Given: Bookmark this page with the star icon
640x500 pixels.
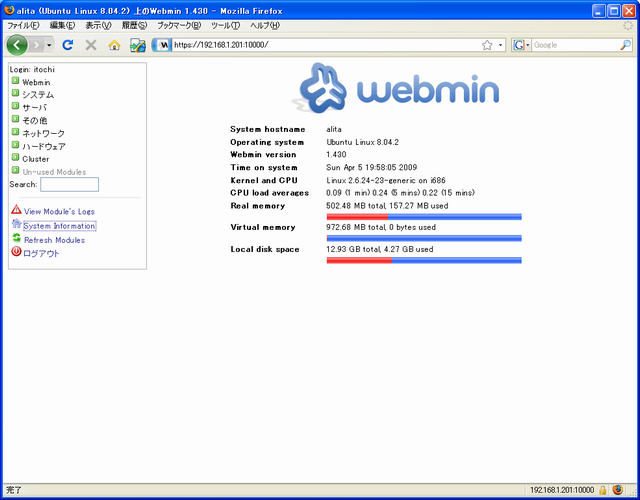Looking at the screenshot, I should [487, 45].
